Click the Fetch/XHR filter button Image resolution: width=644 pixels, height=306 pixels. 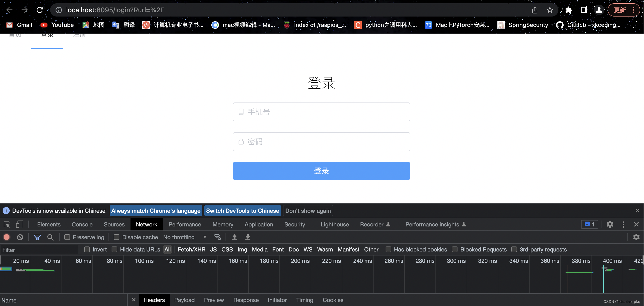[x=191, y=249]
